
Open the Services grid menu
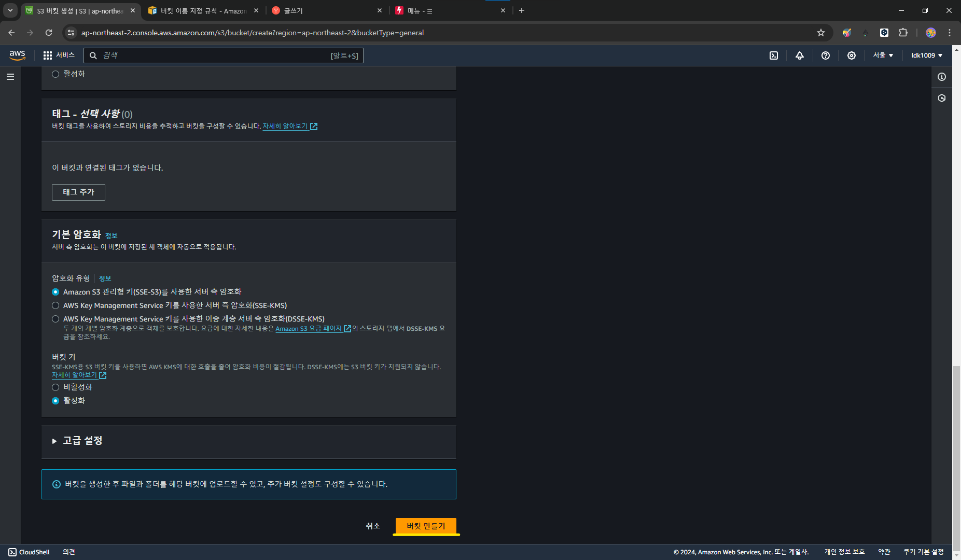click(59, 55)
